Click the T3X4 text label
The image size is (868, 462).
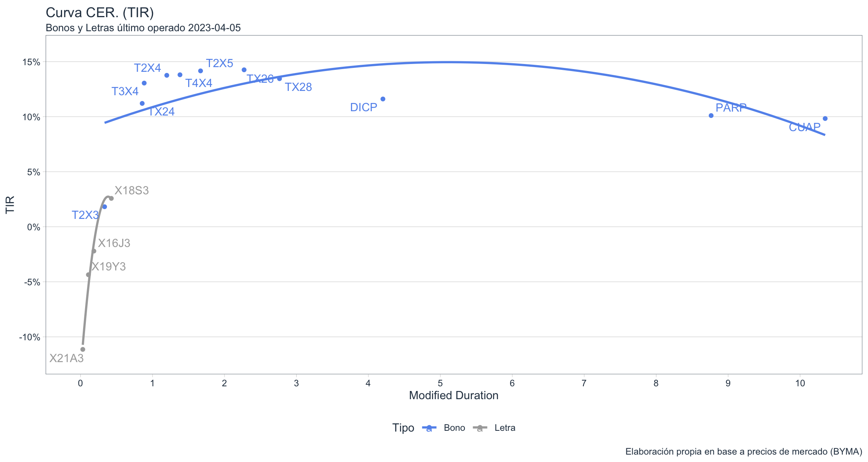tap(125, 91)
